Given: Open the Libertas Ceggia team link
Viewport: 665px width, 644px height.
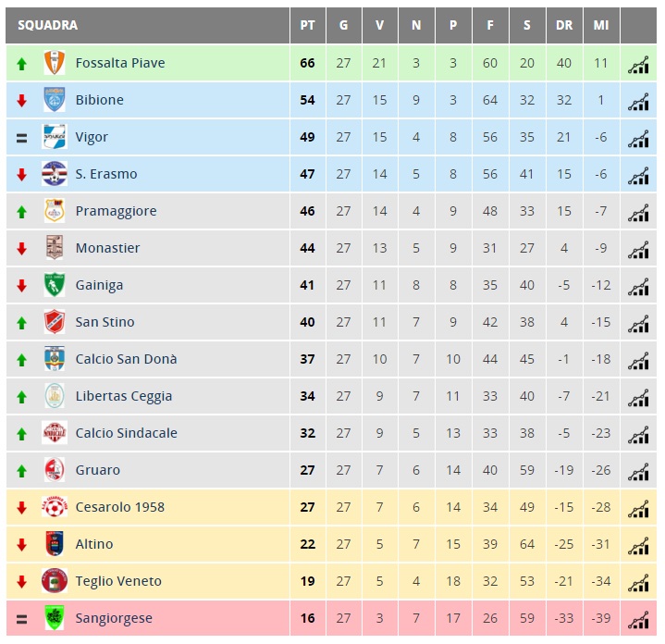Looking at the screenshot, I should coord(124,396).
